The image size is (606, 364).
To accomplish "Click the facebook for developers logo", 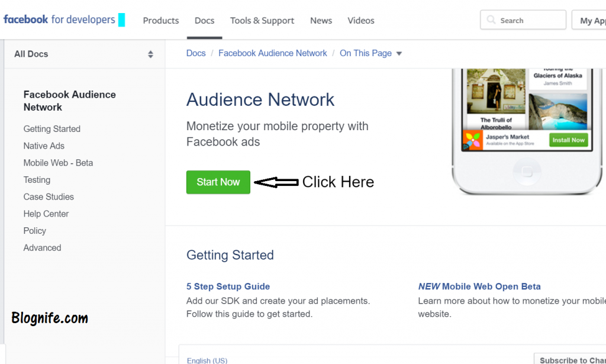I will click(60, 20).
